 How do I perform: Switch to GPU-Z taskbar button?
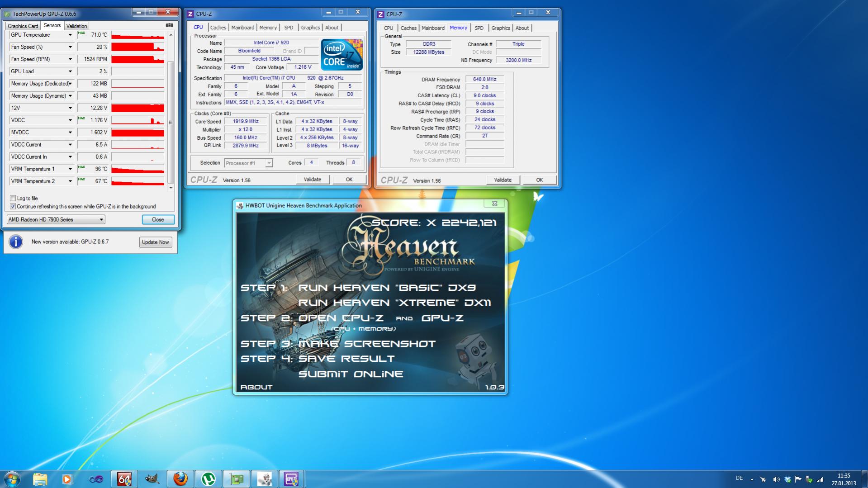pyautogui.click(x=236, y=479)
